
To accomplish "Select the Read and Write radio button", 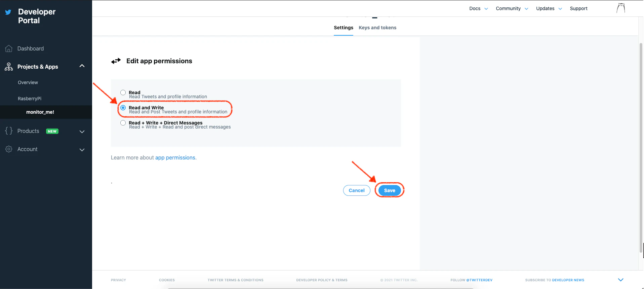I will 123,108.
